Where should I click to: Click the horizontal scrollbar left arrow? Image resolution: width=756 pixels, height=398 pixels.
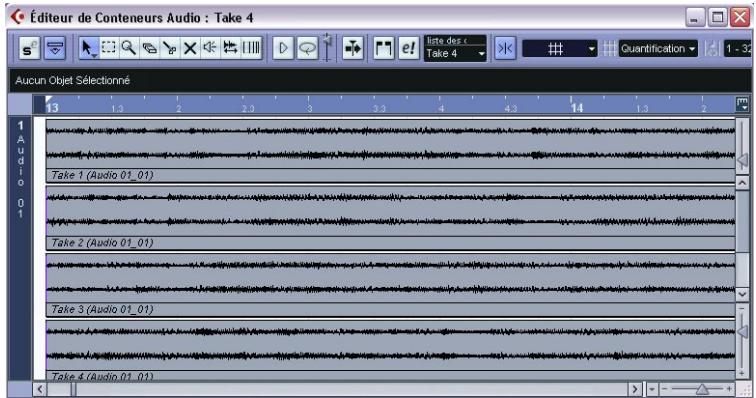(40, 389)
